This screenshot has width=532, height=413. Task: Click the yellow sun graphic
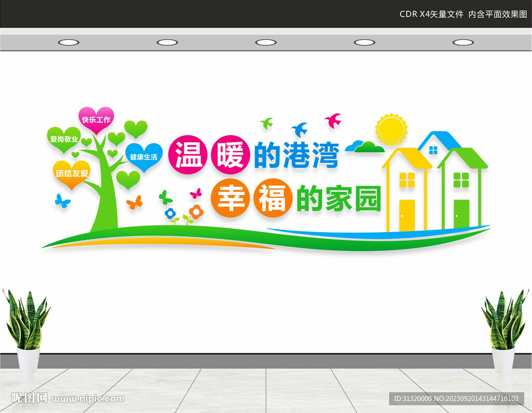pyautogui.click(x=391, y=130)
